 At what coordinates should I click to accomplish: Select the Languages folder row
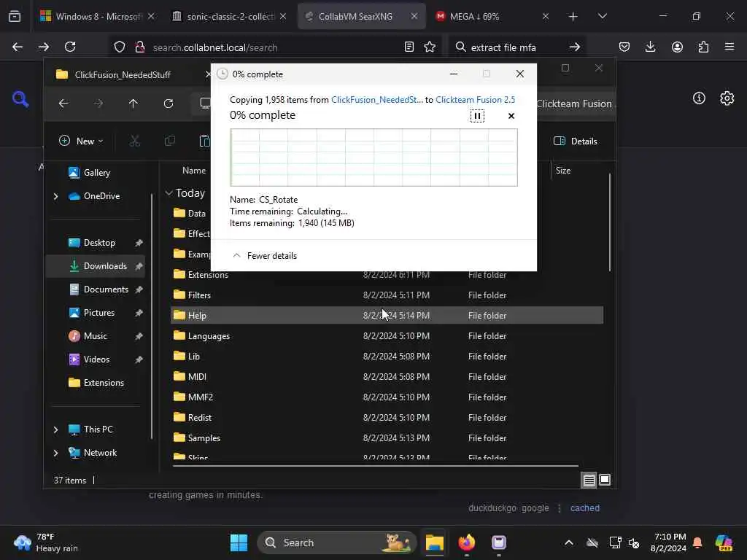(x=387, y=336)
